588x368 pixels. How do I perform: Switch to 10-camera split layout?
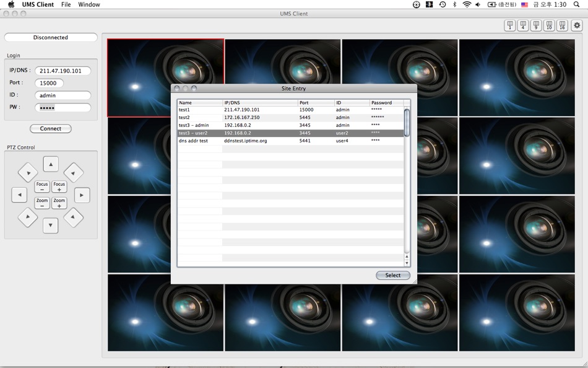(x=549, y=25)
